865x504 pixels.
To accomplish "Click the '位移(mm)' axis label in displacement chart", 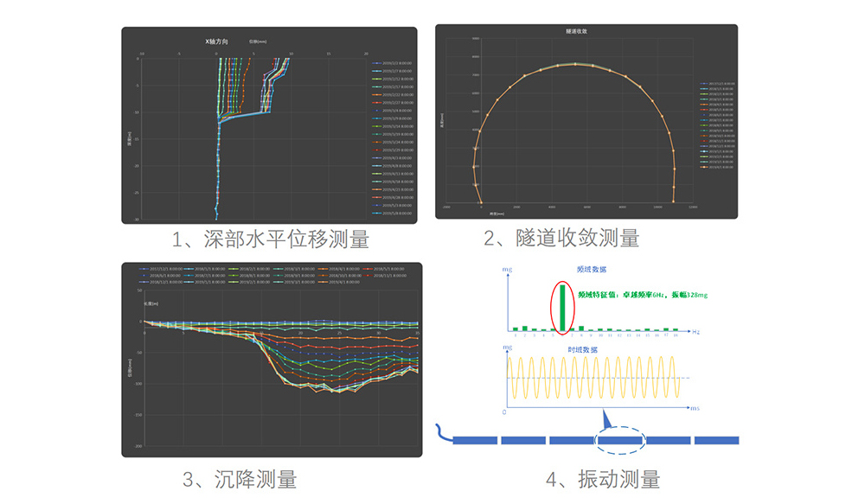I will 258,41.
